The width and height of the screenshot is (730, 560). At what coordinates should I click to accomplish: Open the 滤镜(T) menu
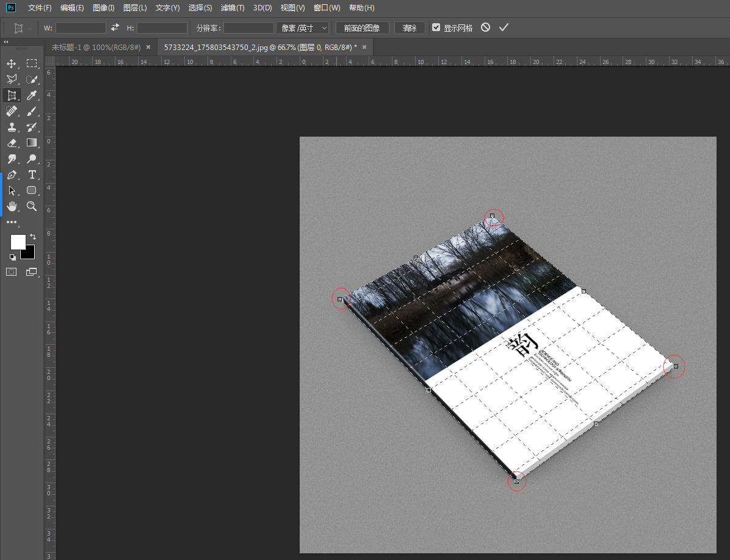coord(233,8)
